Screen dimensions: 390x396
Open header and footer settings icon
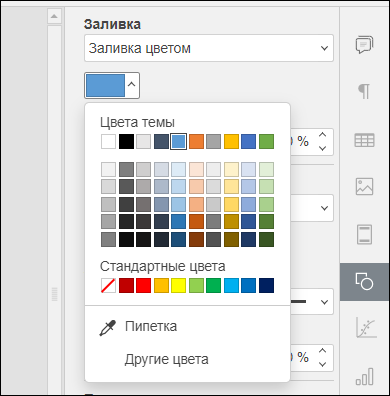(364, 234)
